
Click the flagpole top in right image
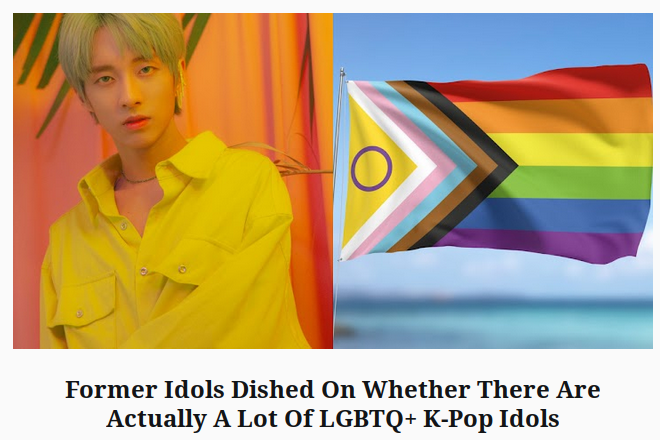(x=342, y=72)
